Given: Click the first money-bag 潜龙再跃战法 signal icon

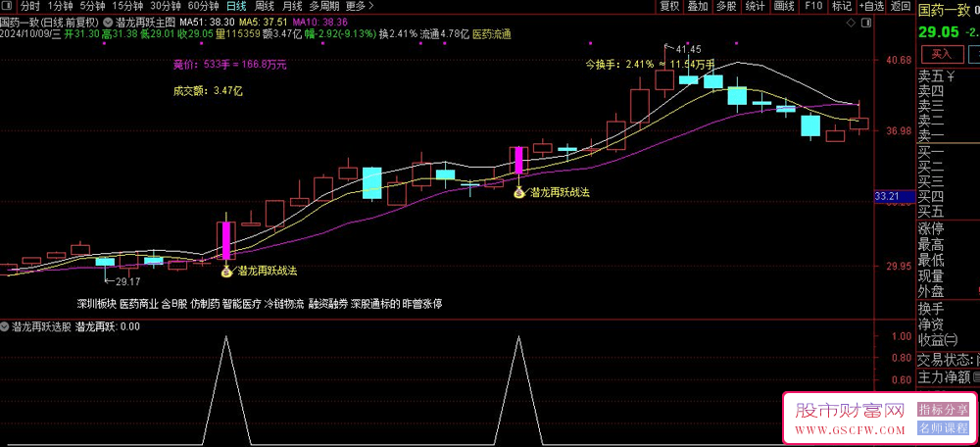Looking at the screenshot, I should (225, 272).
